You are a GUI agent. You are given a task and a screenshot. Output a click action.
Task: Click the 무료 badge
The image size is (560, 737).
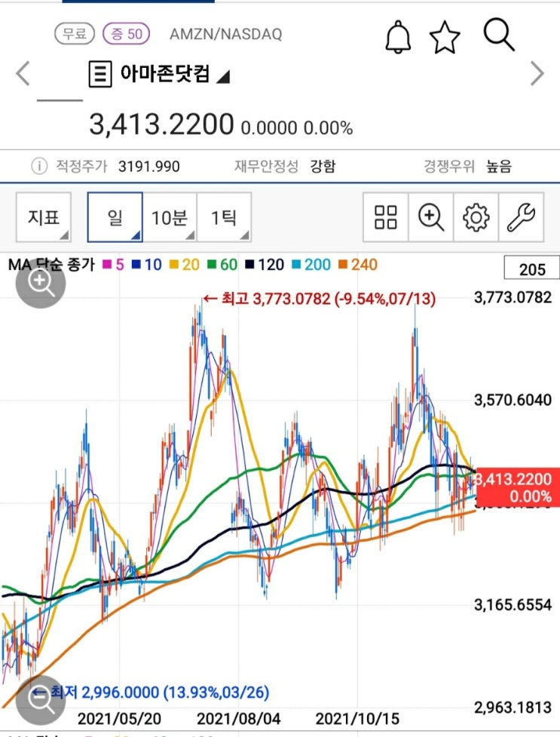[75, 34]
